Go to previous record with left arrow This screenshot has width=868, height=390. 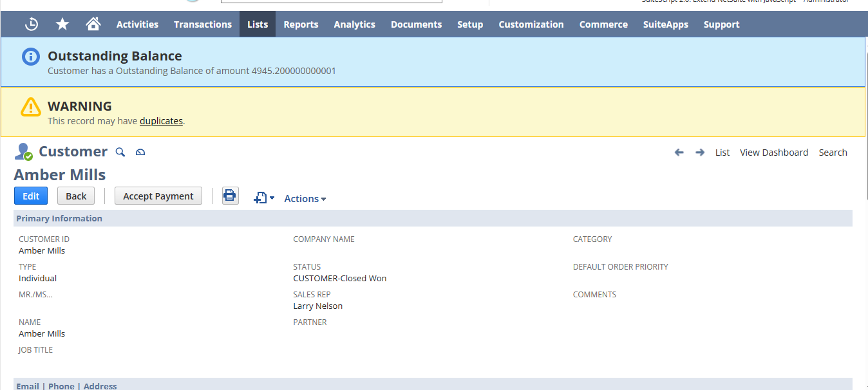click(679, 153)
